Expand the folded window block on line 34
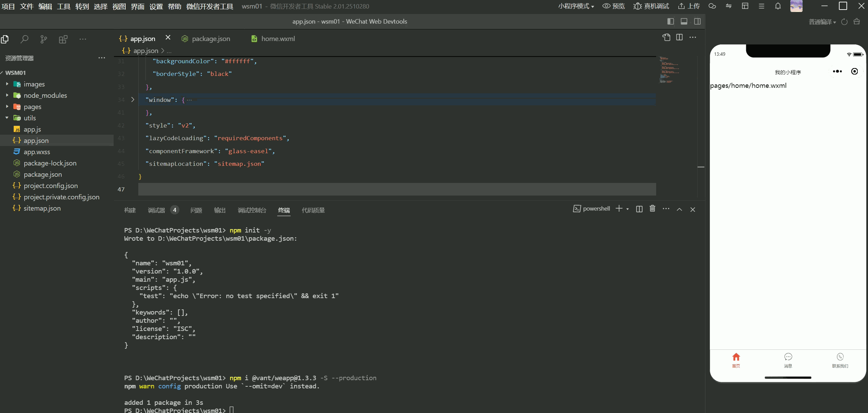 coord(133,100)
